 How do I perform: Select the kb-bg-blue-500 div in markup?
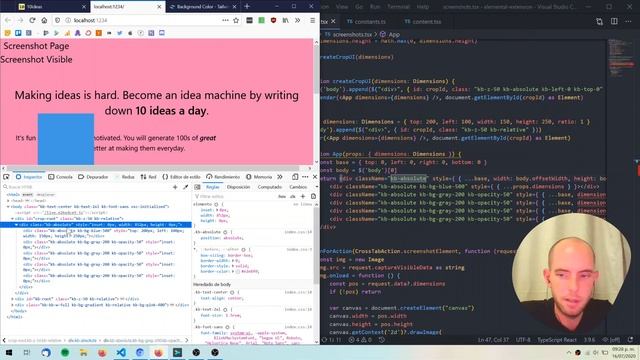coord(104,233)
